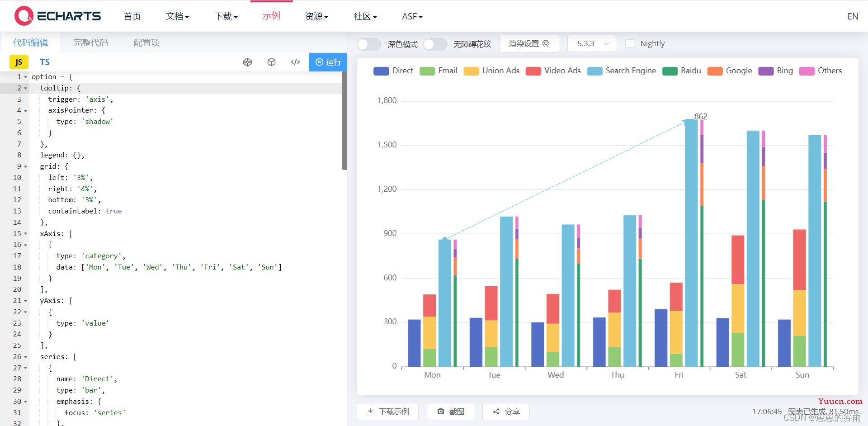The image size is (868, 426).
Task: Click the code format brackets icon
Action: [x=295, y=62]
